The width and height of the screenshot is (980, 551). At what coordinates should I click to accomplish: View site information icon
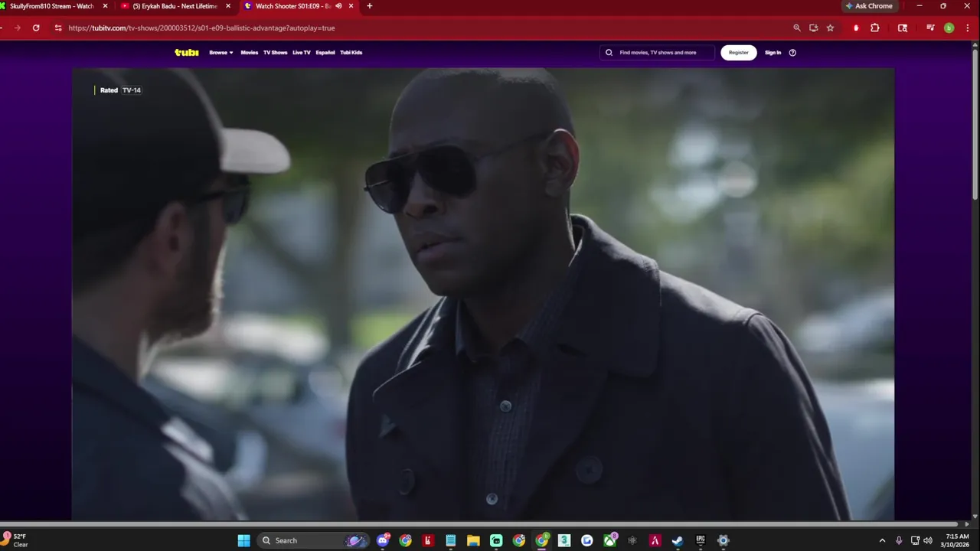58,28
